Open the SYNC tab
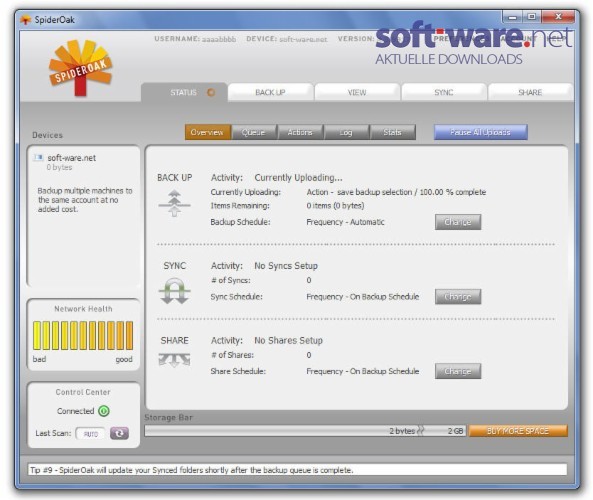Viewport: 593px width, 500px height. tap(444, 92)
